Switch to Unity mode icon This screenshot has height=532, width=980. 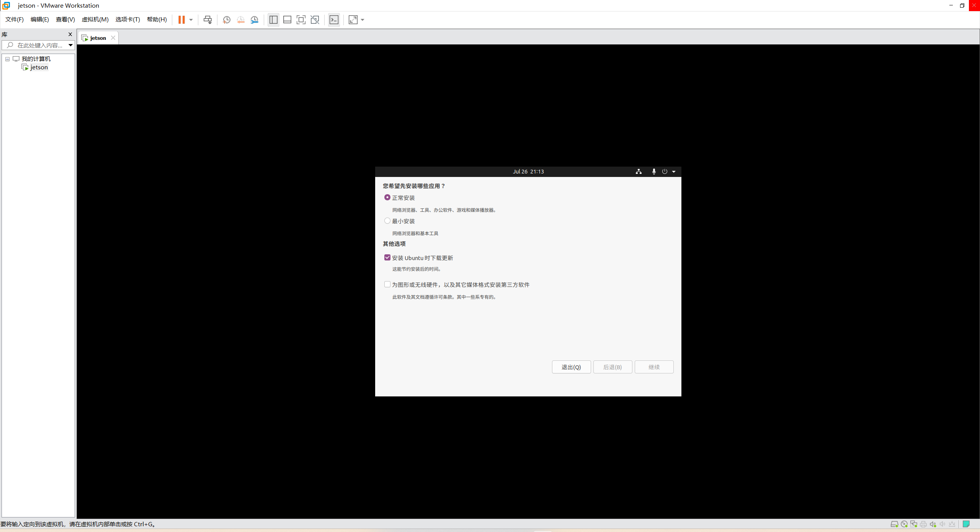(x=315, y=20)
